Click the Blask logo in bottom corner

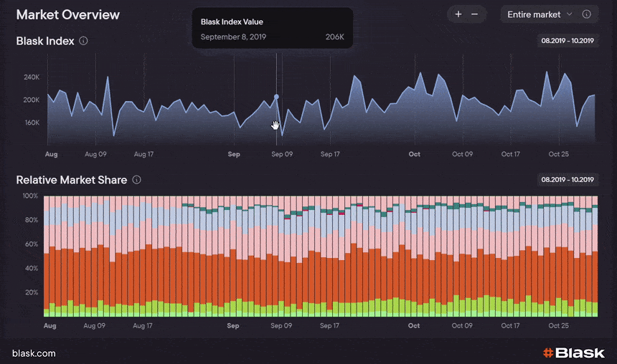tap(573, 353)
